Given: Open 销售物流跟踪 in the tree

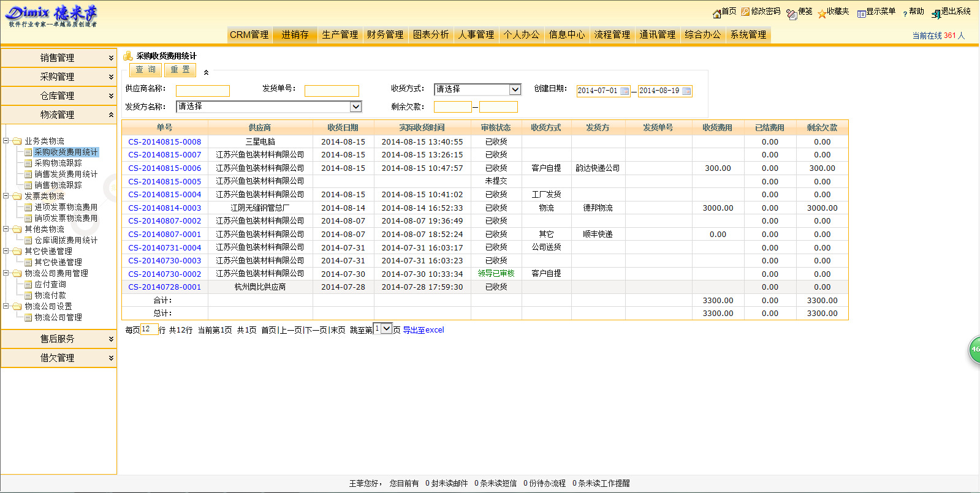Looking at the screenshot, I should pos(58,185).
